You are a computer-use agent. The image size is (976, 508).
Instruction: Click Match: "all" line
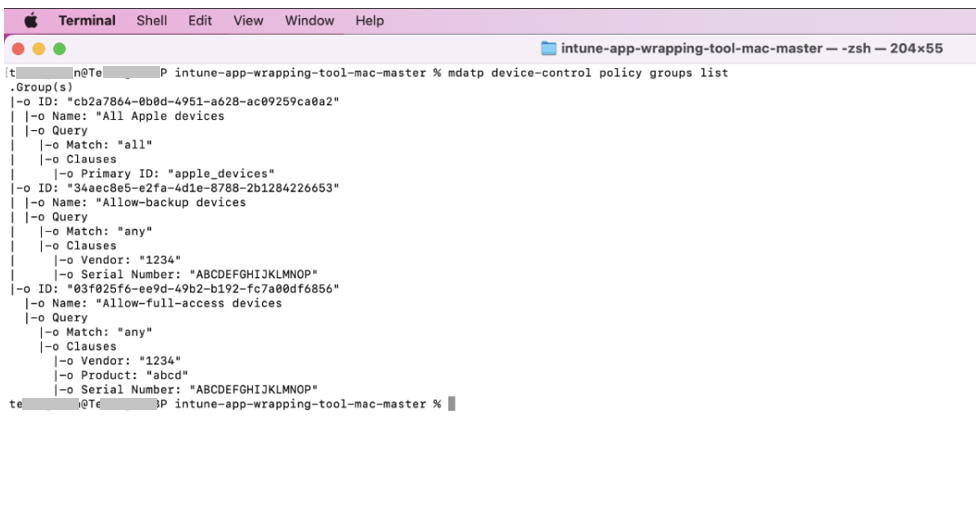96,144
